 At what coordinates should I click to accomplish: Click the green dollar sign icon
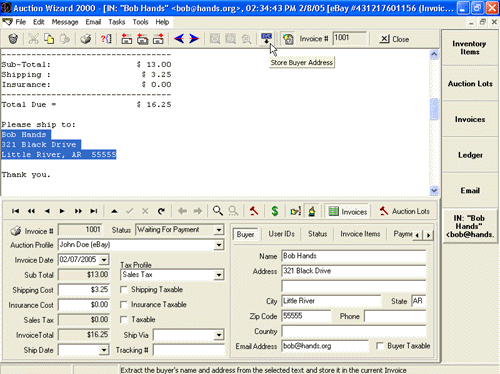[x=275, y=211]
